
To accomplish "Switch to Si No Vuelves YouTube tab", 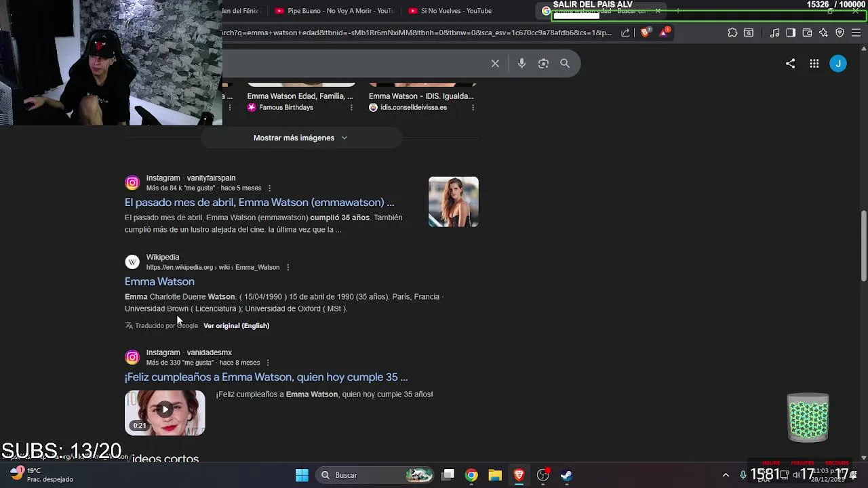I will 450,11.
